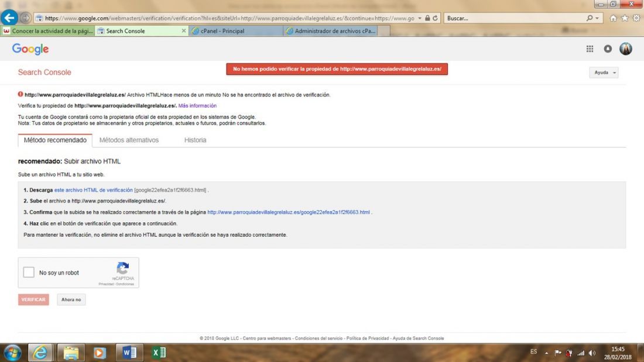Click the padlock security icon
The width and height of the screenshot is (644, 362).
[x=427, y=18]
